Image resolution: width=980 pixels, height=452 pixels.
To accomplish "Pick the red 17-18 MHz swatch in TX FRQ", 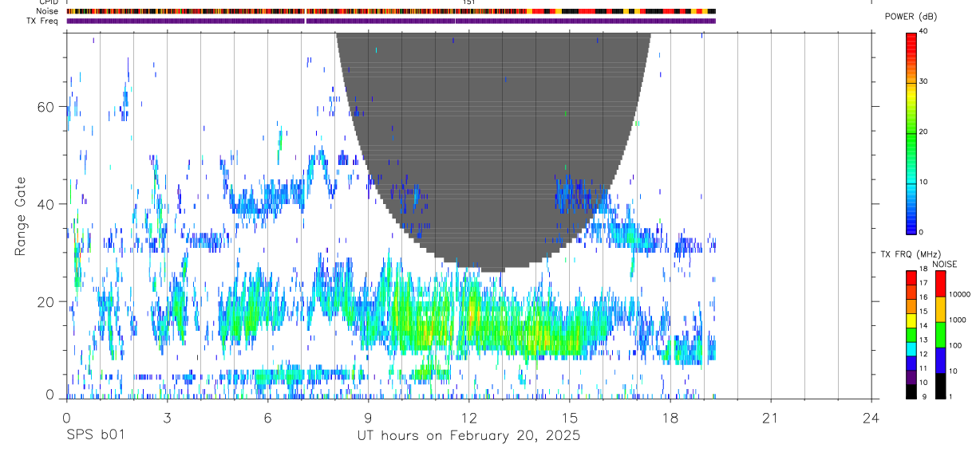I will tap(911, 278).
